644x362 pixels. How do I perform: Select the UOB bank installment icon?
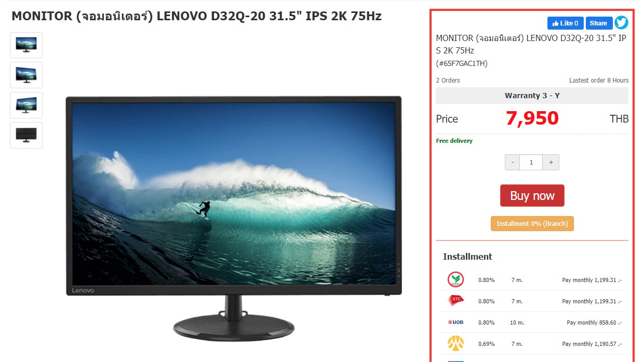(x=455, y=322)
